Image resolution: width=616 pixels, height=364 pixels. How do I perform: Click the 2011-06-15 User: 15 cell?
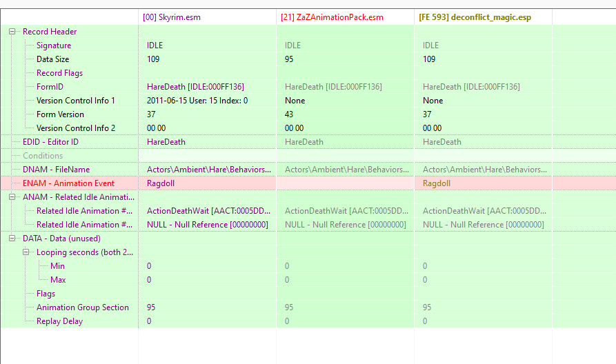[197, 101]
